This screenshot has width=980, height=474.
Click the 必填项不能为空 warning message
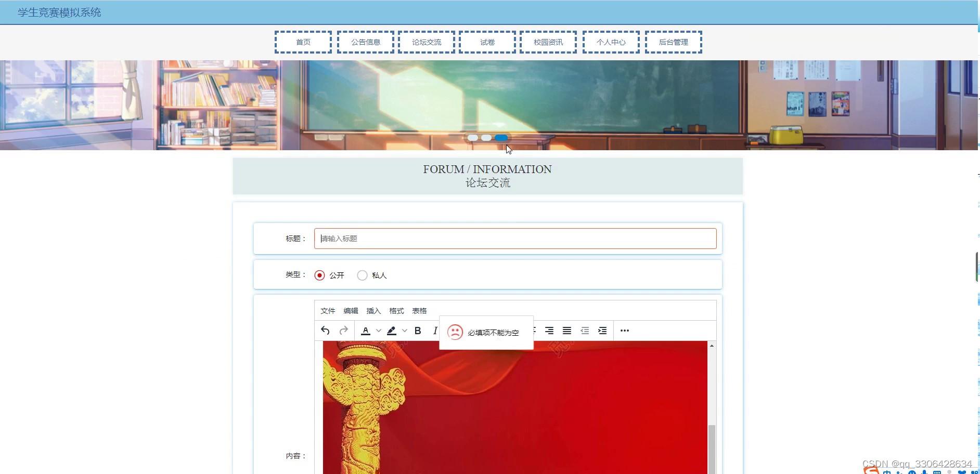tap(493, 333)
